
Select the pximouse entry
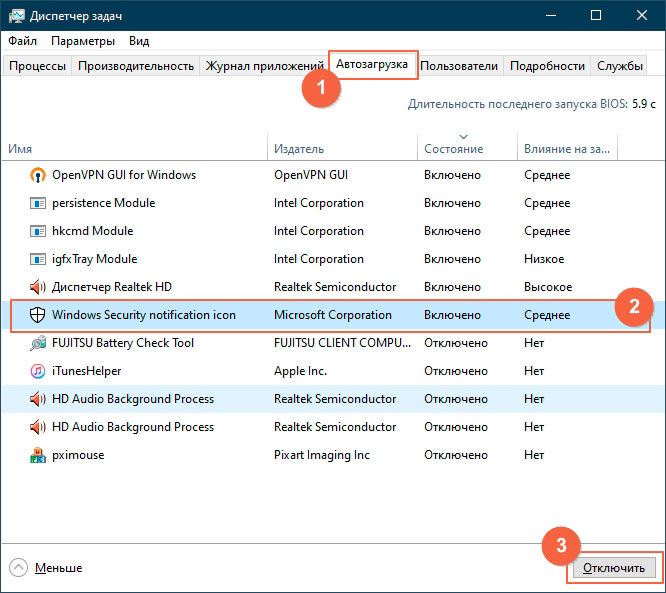tap(333, 455)
